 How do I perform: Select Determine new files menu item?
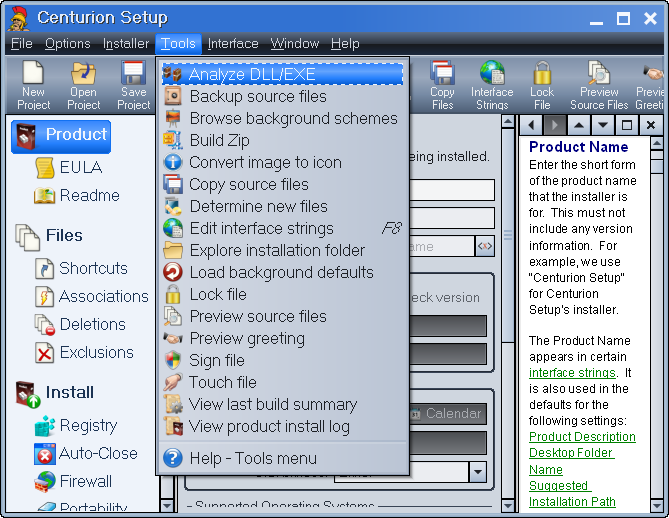pos(282,207)
